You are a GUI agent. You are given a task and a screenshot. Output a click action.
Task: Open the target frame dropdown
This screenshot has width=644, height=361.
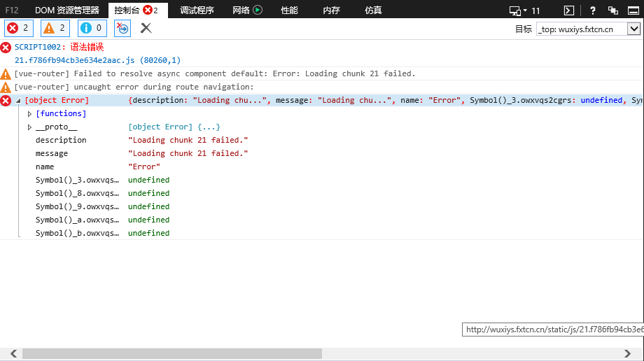point(633,29)
